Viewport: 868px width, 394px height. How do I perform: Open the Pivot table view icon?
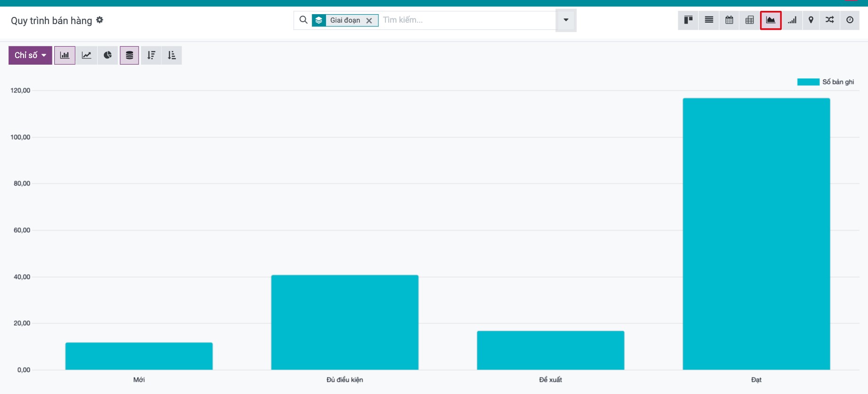(750, 20)
